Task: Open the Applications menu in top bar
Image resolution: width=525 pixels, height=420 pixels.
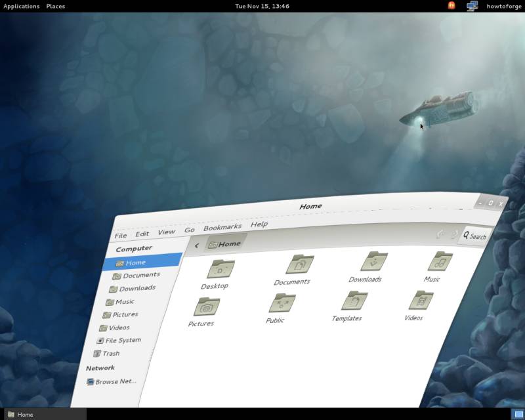Action: [x=20, y=6]
